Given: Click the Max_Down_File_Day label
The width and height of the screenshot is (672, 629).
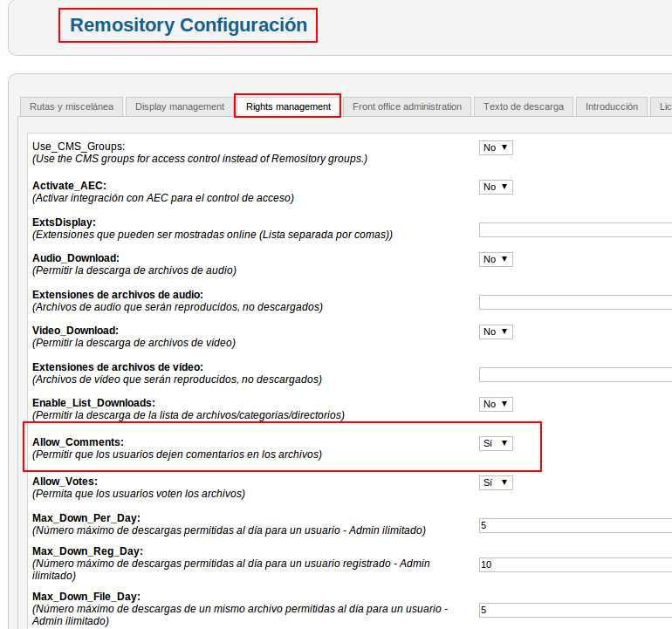Looking at the screenshot, I should [86, 597].
